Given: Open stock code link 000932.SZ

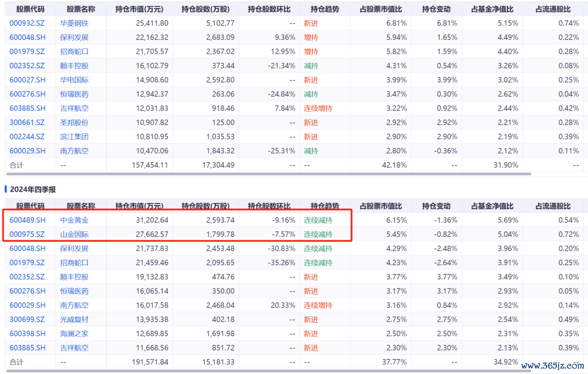Looking at the screenshot, I should click(x=27, y=23).
